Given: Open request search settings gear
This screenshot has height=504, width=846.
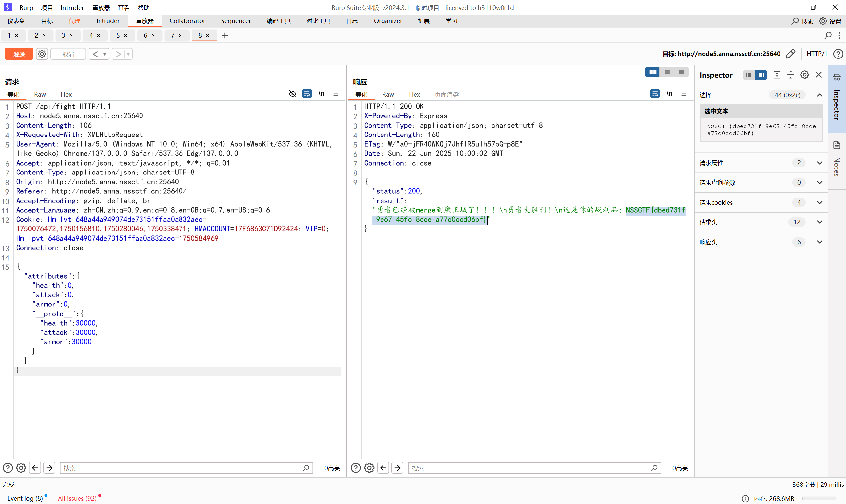Looking at the screenshot, I should (x=21, y=468).
